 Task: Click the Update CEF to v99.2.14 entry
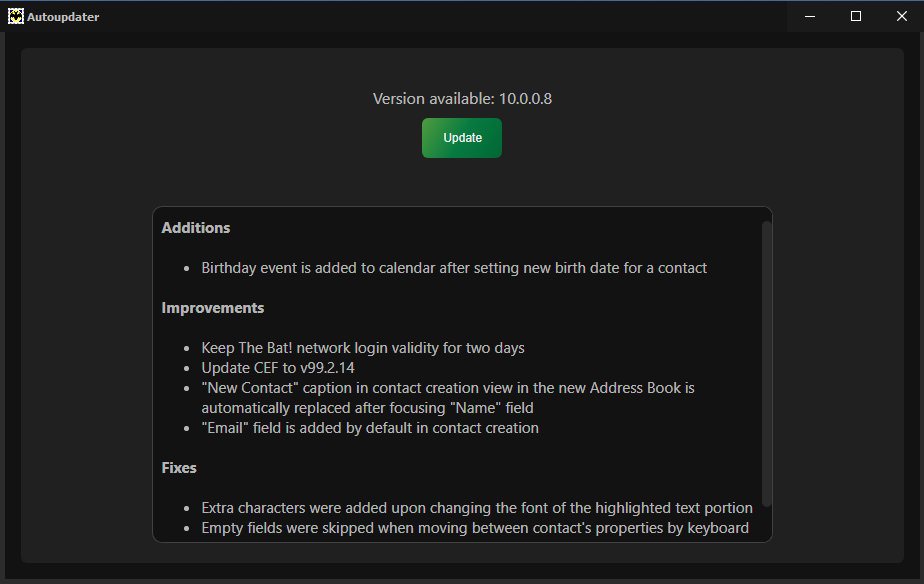(278, 368)
